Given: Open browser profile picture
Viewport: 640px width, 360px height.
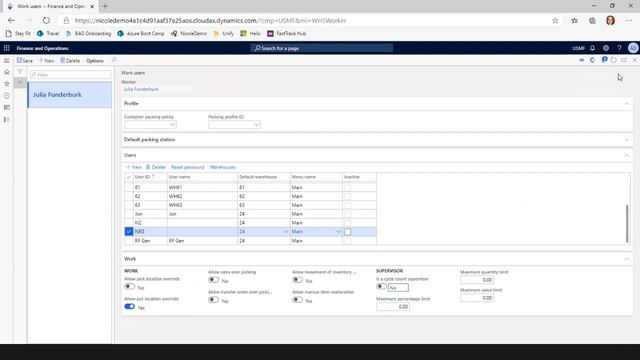Looking at the screenshot, I should (x=610, y=20).
